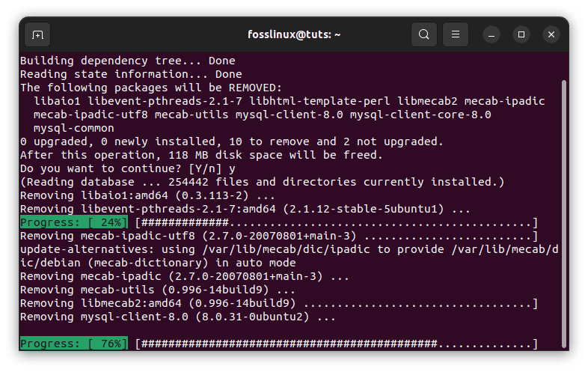This screenshot has height=372, width=588.
Task: Open the terminal search tool
Action: [423, 34]
